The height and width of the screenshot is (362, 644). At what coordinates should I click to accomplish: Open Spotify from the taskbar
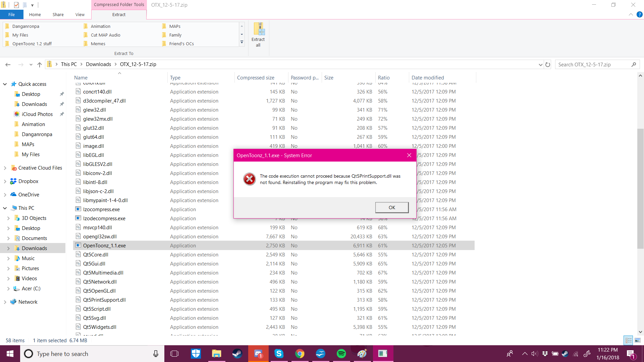click(x=341, y=354)
